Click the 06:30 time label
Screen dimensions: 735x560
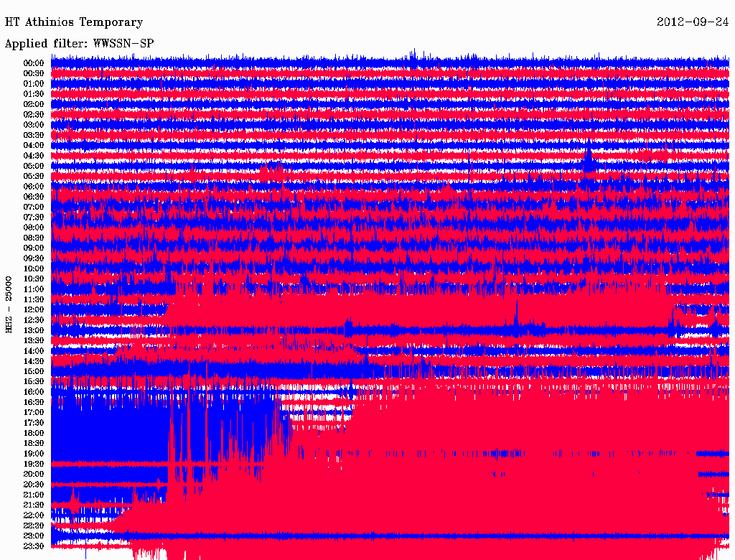click(34, 197)
